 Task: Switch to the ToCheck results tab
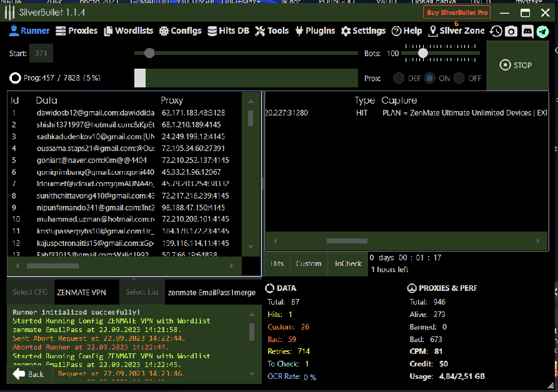click(x=348, y=263)
